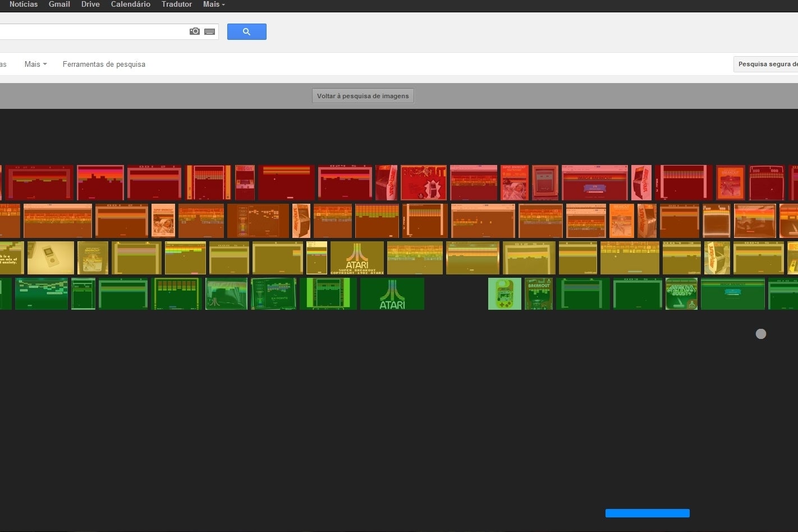Click Voltar à pesquisa de imagens
The image size is (798, 532).
[x=363, y=96]
